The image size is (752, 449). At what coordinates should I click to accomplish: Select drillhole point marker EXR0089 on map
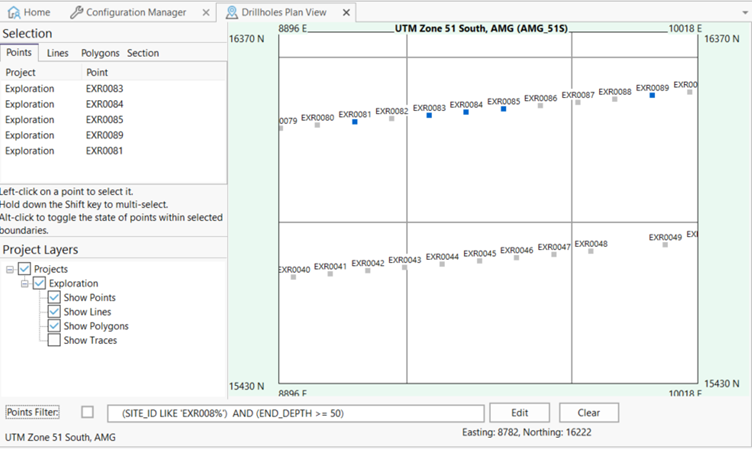coord(652,95)
